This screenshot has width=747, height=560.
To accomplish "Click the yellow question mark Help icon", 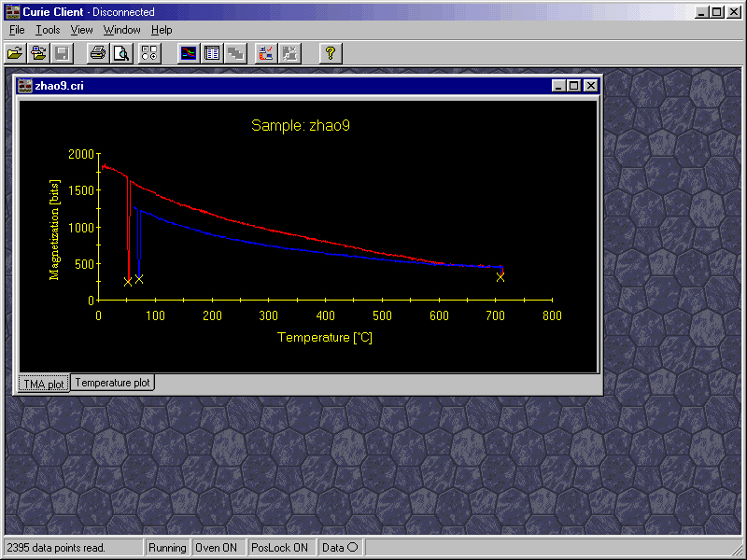I will (x=329, y=53).
